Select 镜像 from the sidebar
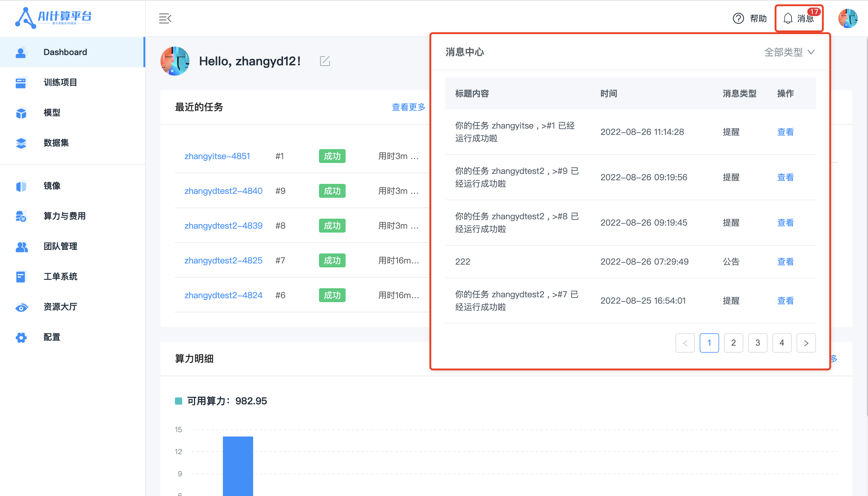868x496 pixels. [52, 186]
